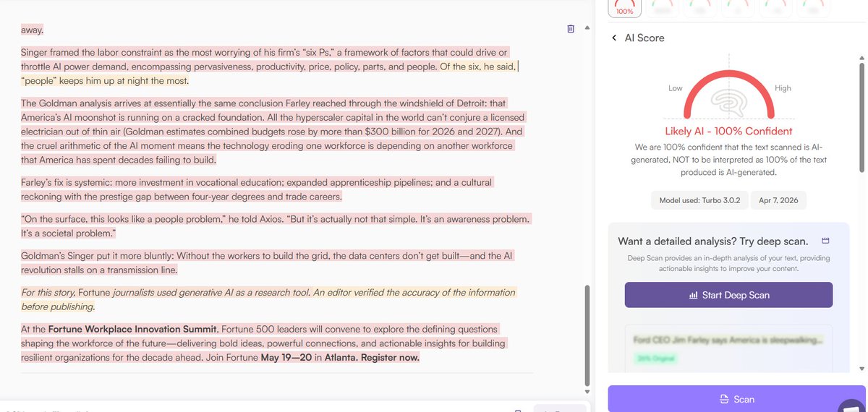Click the brain icon inside the score gauge
Viewport: 868px width, 412px height.
(728, 101)
